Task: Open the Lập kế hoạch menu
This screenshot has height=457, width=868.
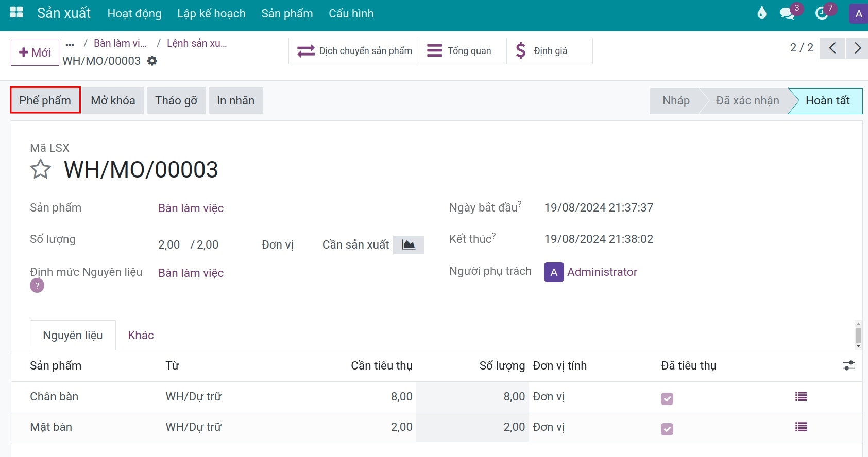Action: click(211, 13)
